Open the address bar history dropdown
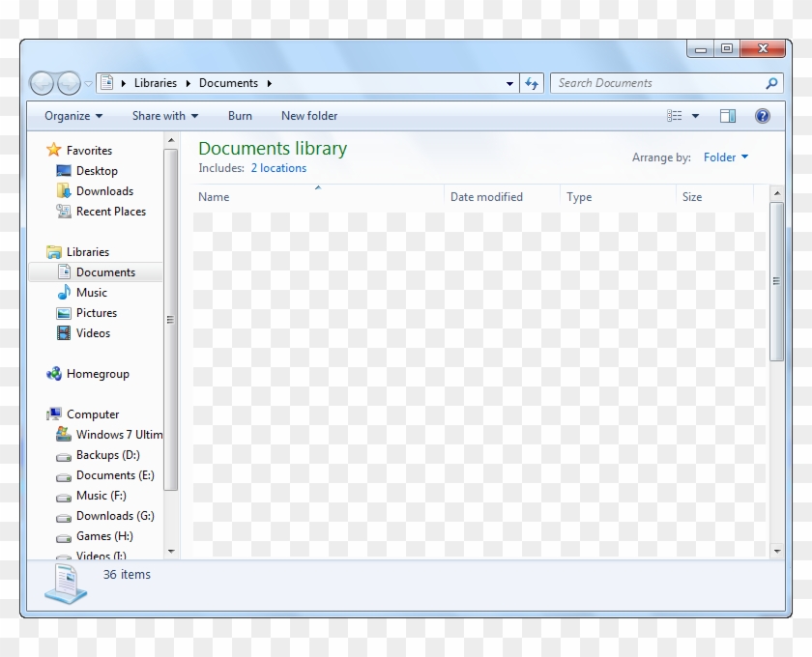This screenshot has width=812, height=657. 509,83
